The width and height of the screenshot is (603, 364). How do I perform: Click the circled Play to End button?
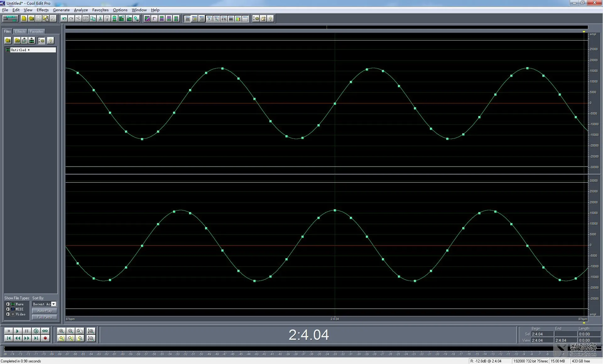coord(36,331)
